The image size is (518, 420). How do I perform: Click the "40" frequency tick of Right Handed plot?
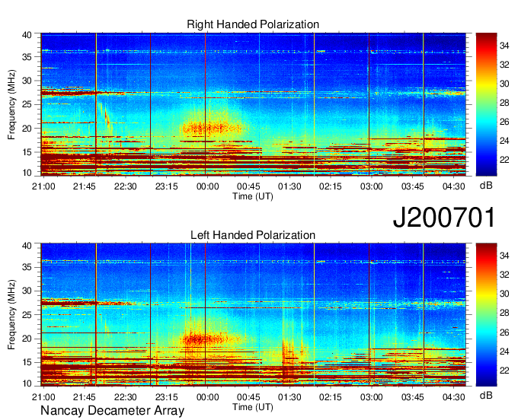click(27, 35)
